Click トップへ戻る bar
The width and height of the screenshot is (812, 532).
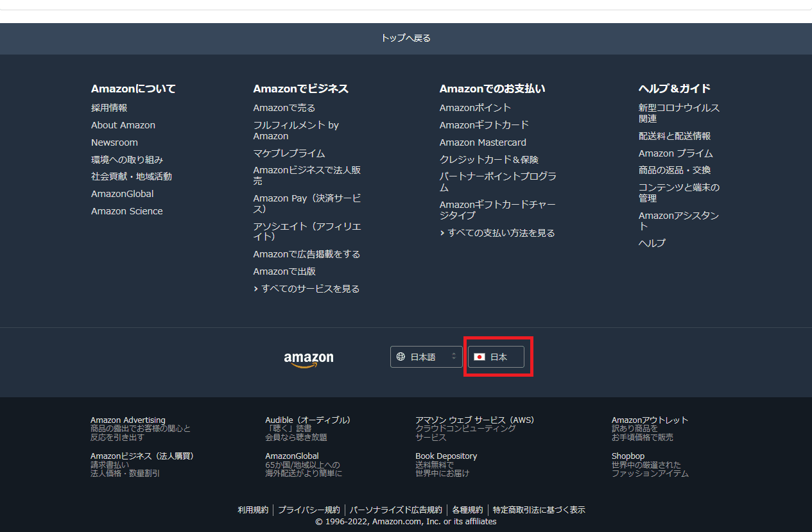click(406, 39)
